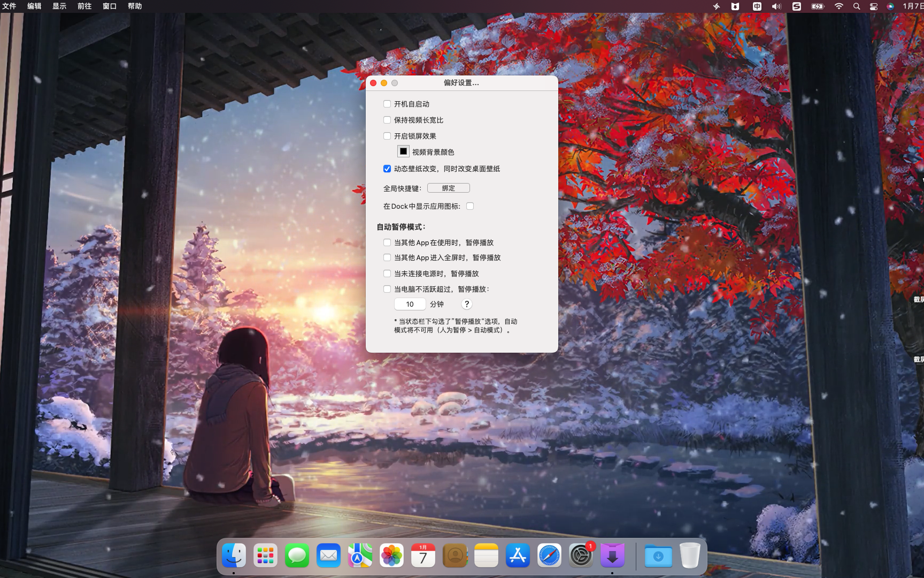Open Safari browser from the Dock
The height and width of the screenshot is (578, 924).
tap(549, 556)
